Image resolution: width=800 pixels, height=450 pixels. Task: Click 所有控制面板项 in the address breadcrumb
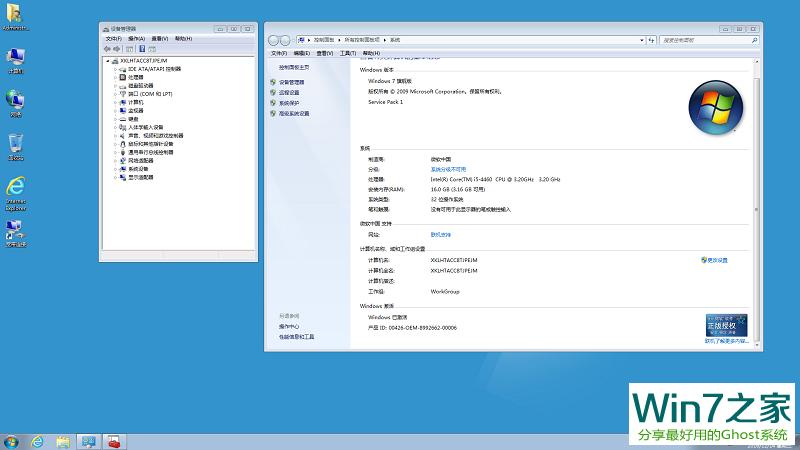click(x=362, y=40)
